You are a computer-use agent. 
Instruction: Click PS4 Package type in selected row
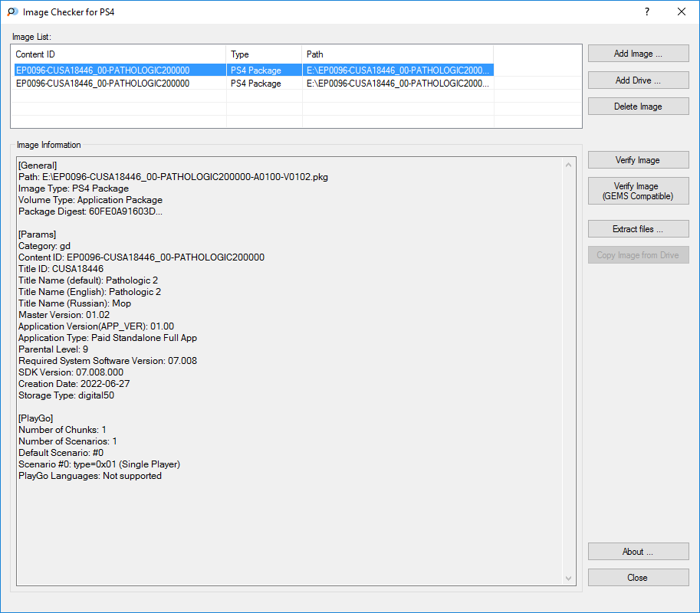256,70
